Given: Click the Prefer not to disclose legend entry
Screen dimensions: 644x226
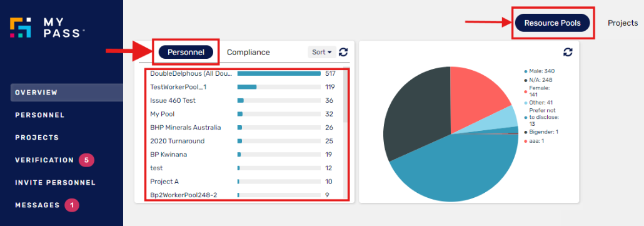Looking at the screenshot, I should point(541,117).
